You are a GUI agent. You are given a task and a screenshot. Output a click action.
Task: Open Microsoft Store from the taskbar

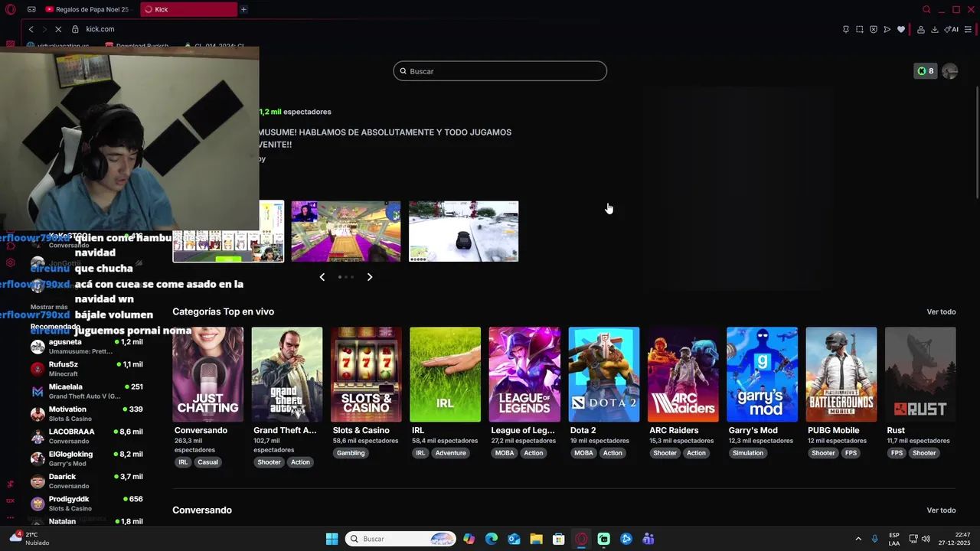[559, 539]
